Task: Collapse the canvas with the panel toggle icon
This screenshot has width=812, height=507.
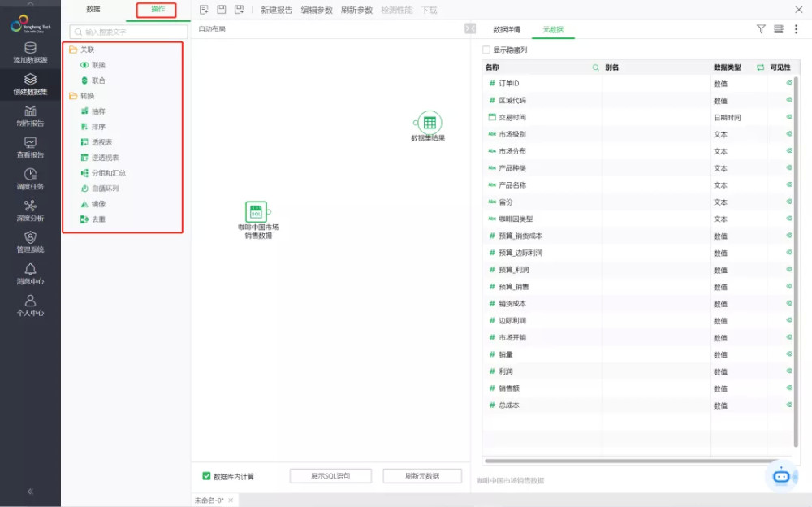Action: (x=470, y=28)
